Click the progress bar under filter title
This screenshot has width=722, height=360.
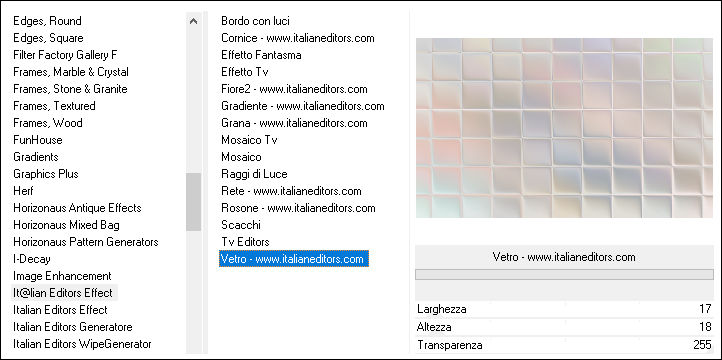[x=564, y=274]
